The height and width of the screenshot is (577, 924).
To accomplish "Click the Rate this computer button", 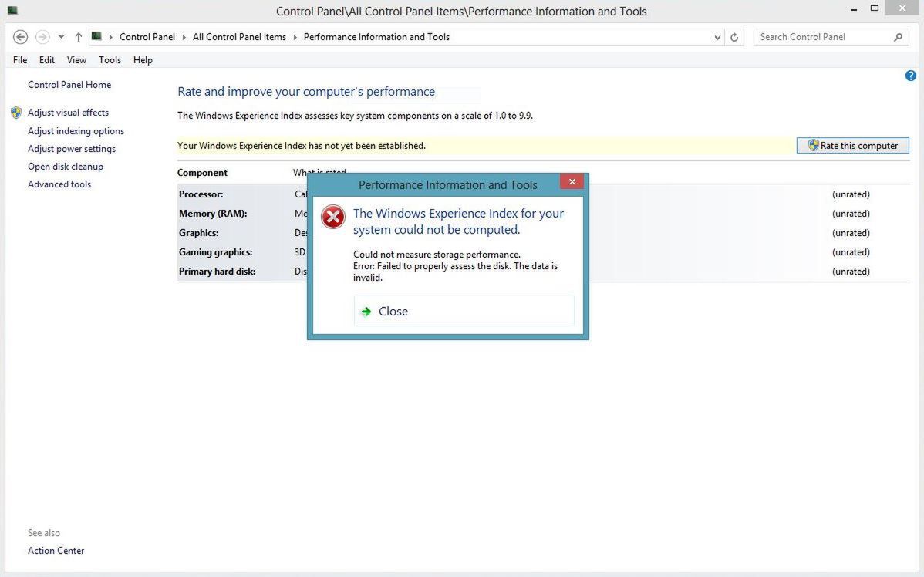I will [853, 146].
